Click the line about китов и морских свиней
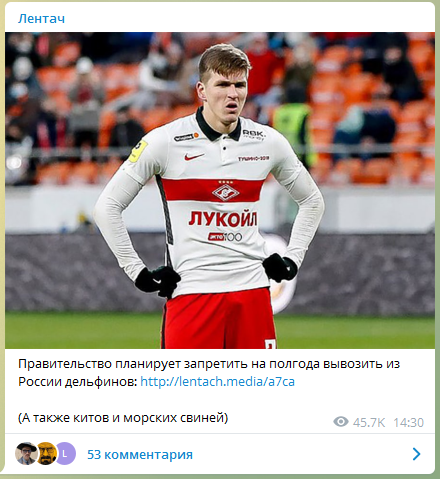Image resolution: width=440 pixels, height=479 pixels. pos(123,418)
